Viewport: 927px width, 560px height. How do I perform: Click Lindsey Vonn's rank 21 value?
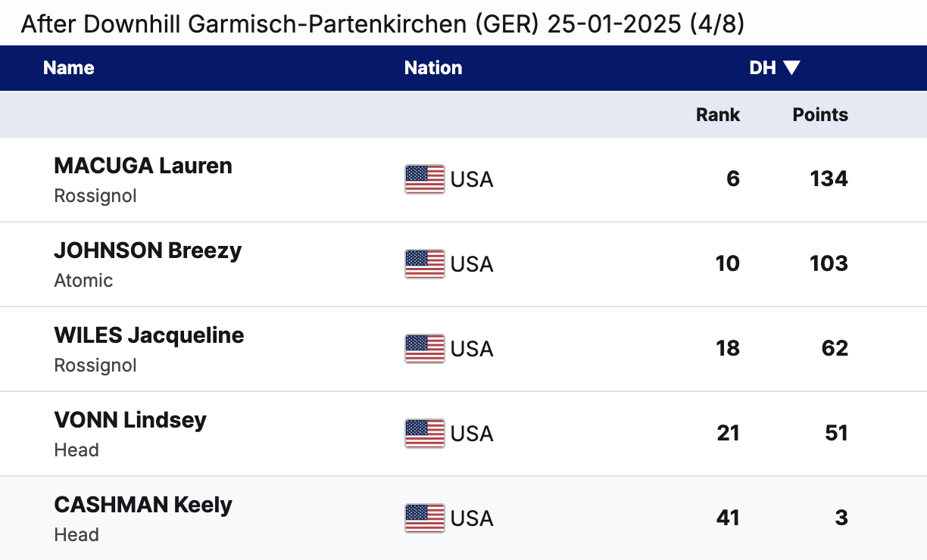point(728,434)
